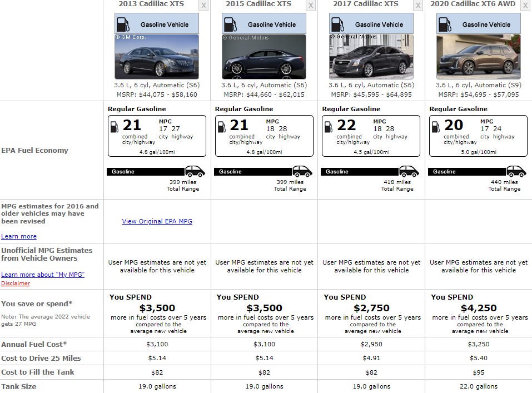The image size is (532, 393).
Task: Click the 2015 Cadillac XTS title
Action: coord(258,4)
